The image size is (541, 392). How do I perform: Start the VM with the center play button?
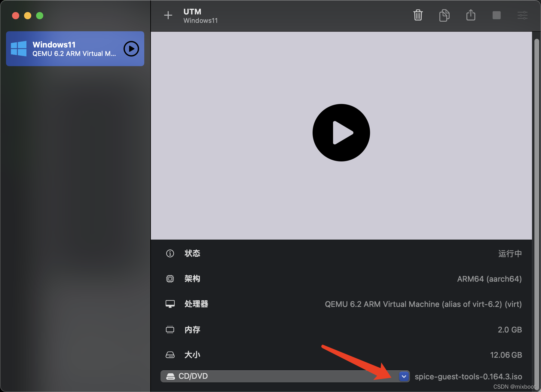pos(341,133)
